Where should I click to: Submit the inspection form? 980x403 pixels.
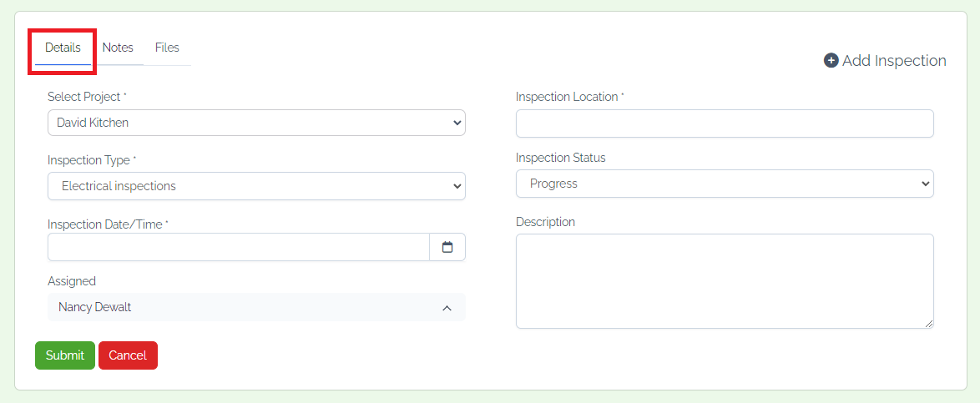[x=65, y=355]
